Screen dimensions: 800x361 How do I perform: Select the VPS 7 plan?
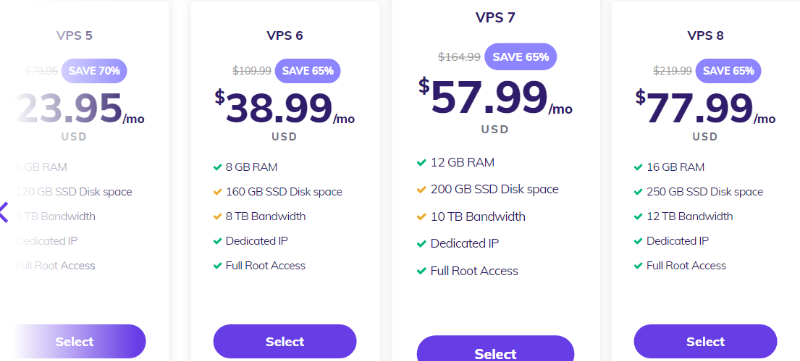point(495,350)
